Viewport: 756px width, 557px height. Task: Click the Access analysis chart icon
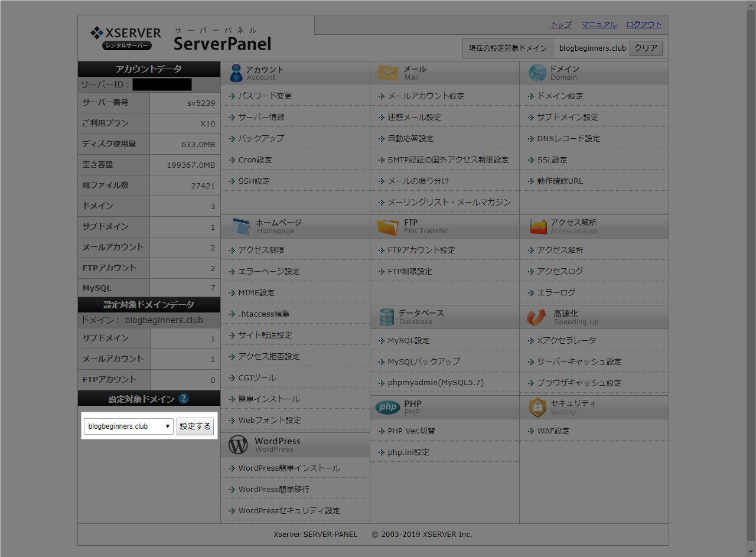(x=538, y=226)
